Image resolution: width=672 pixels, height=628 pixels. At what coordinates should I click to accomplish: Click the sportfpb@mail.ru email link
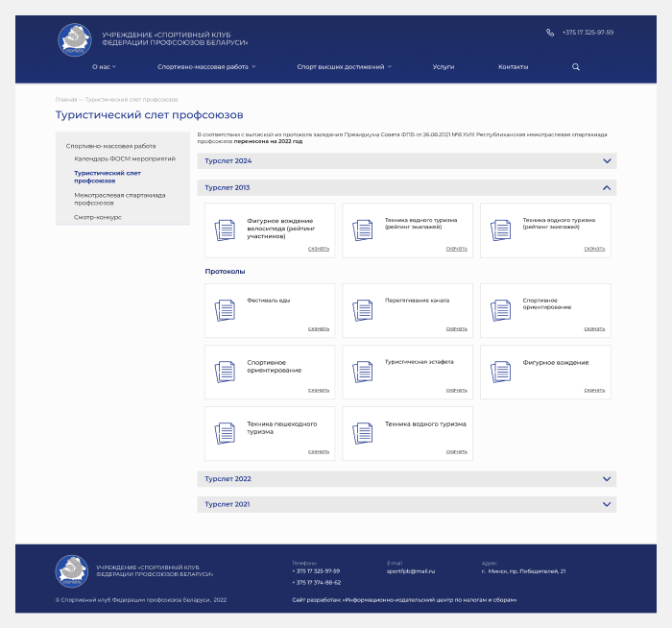click(411, 571)
